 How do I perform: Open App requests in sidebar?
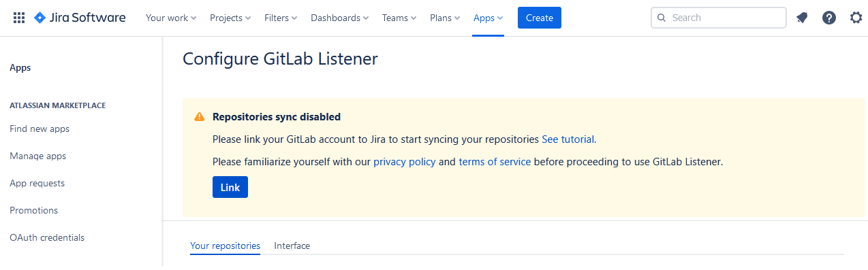(37, 183)
